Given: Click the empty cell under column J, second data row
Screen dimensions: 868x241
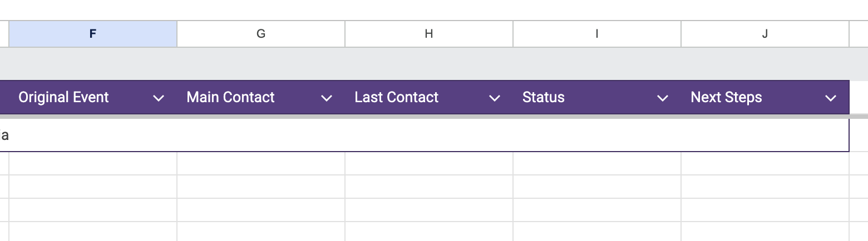Looking at the screenshot, I should pyautogui.click(x=765, y=163).
